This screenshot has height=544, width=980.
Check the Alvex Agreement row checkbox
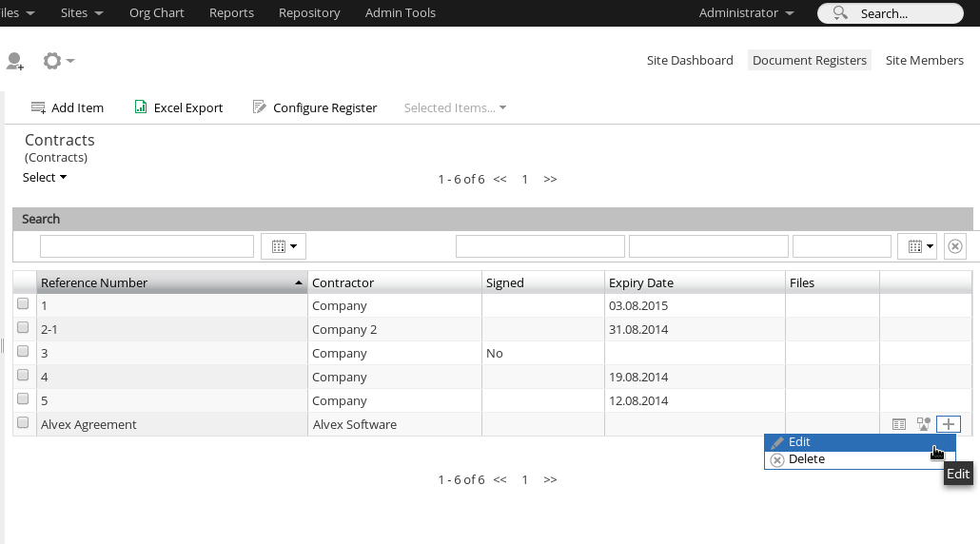[x=23, y=423]
